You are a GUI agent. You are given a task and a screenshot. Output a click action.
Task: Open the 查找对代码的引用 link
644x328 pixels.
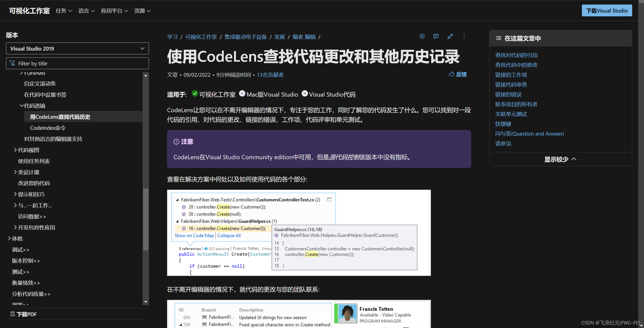(516, 55)
